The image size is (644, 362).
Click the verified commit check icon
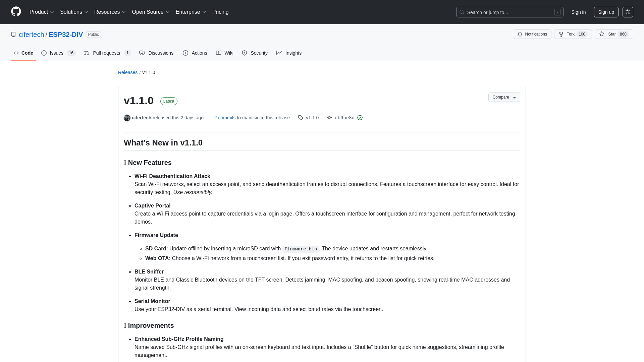point(360,118)
